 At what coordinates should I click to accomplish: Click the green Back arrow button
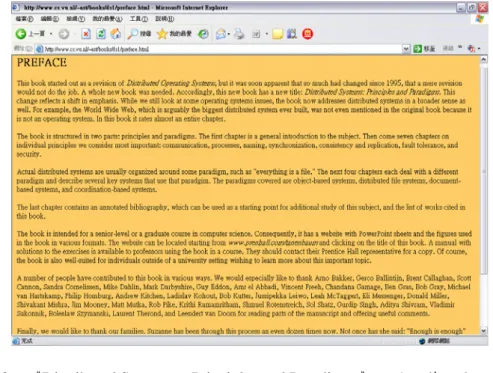(21, 34)
